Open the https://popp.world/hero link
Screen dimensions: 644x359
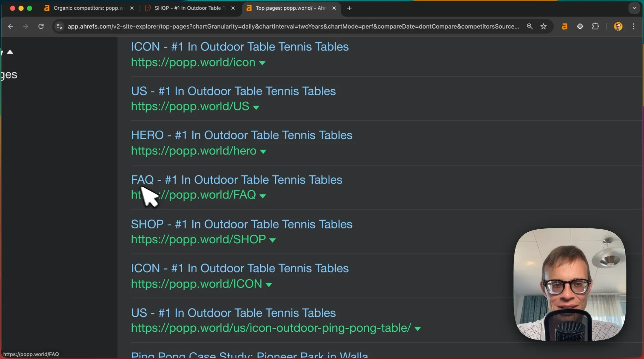click(194, 151)
